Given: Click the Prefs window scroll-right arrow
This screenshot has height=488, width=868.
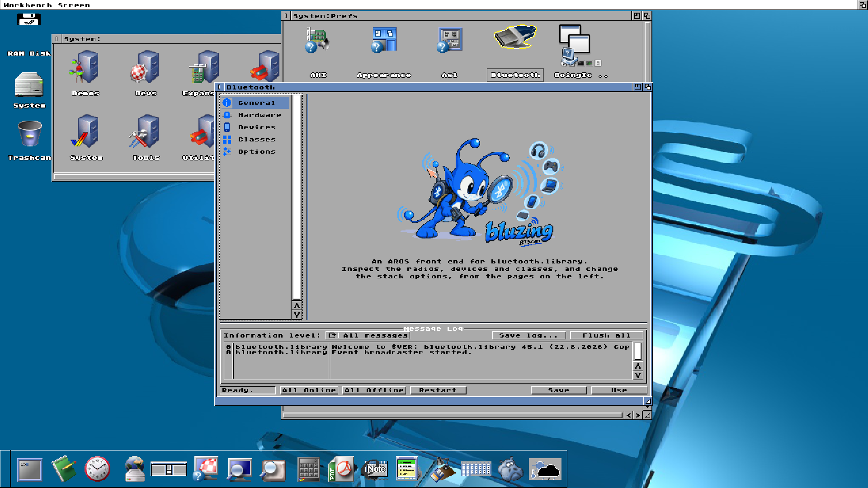Looking at the screenshot, I should pos(638,415).
